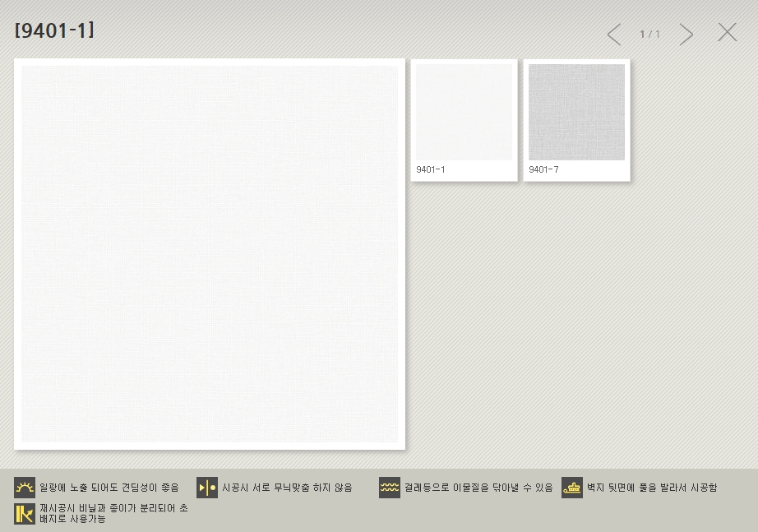The image size is (758, 532).
Task: Click the 9401-1 label under the thumbnail
Action: tap(431, 169)
